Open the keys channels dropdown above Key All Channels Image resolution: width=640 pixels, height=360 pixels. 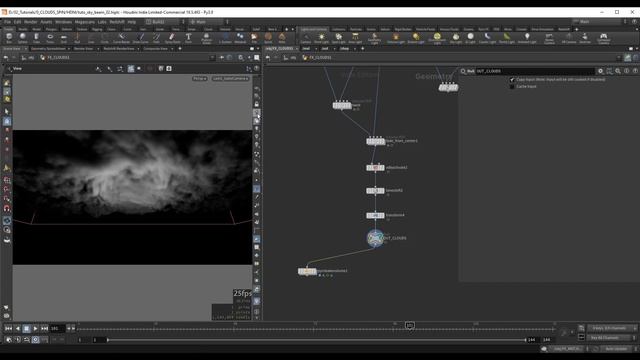coord(611,328)
